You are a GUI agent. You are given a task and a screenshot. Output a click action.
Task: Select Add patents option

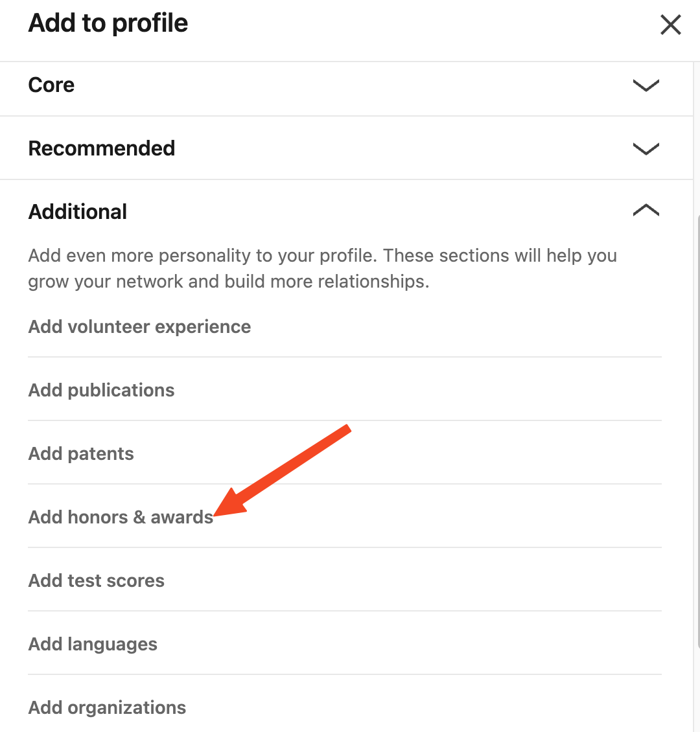(81, 453)
